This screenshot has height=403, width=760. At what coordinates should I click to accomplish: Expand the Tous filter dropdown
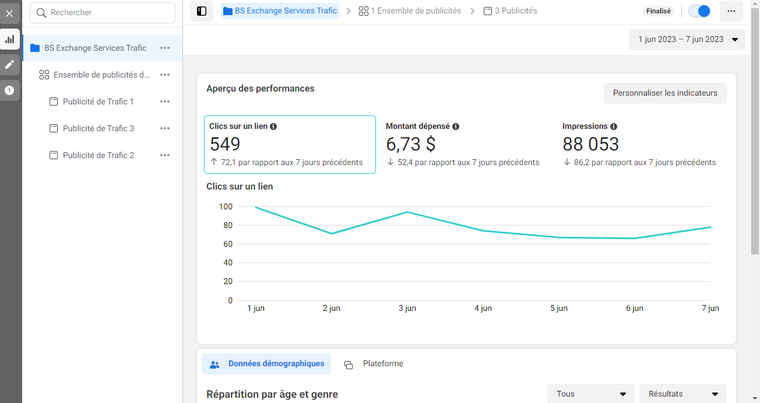(x=590, y=394)
